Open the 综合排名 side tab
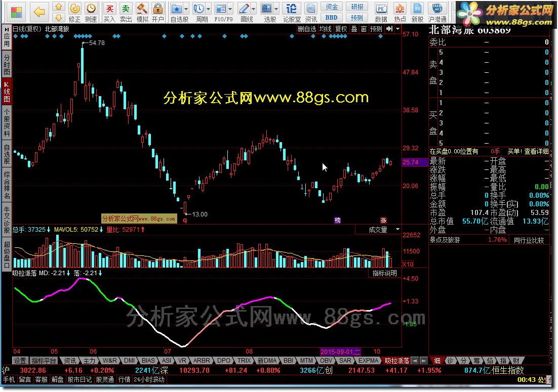 [x=7, y=185]
